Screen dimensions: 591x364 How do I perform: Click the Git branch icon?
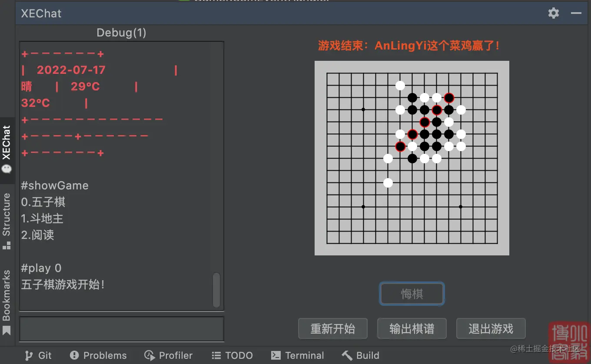(29, 355)
